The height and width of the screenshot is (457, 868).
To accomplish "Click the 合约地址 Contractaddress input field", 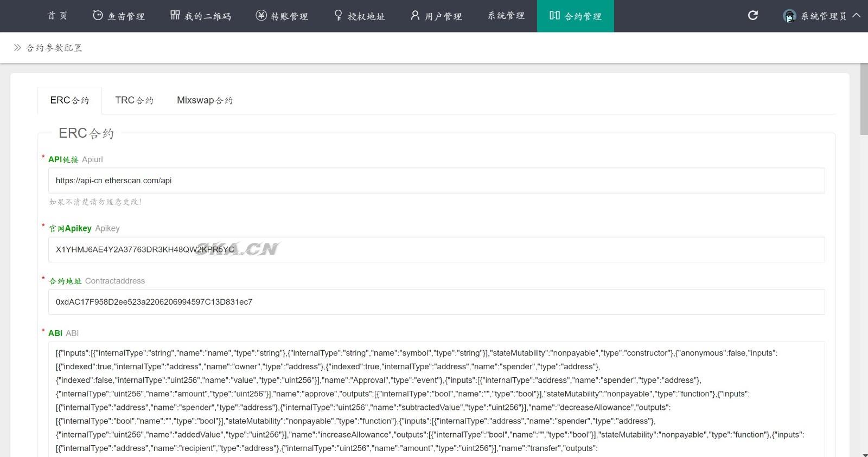I will coord(436,302).
